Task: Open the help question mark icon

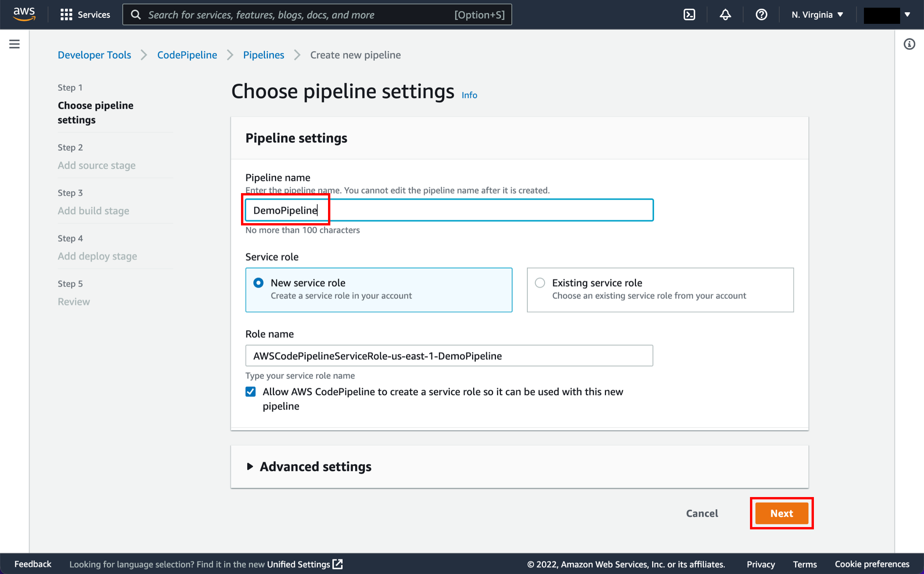Action: point(761,15)
